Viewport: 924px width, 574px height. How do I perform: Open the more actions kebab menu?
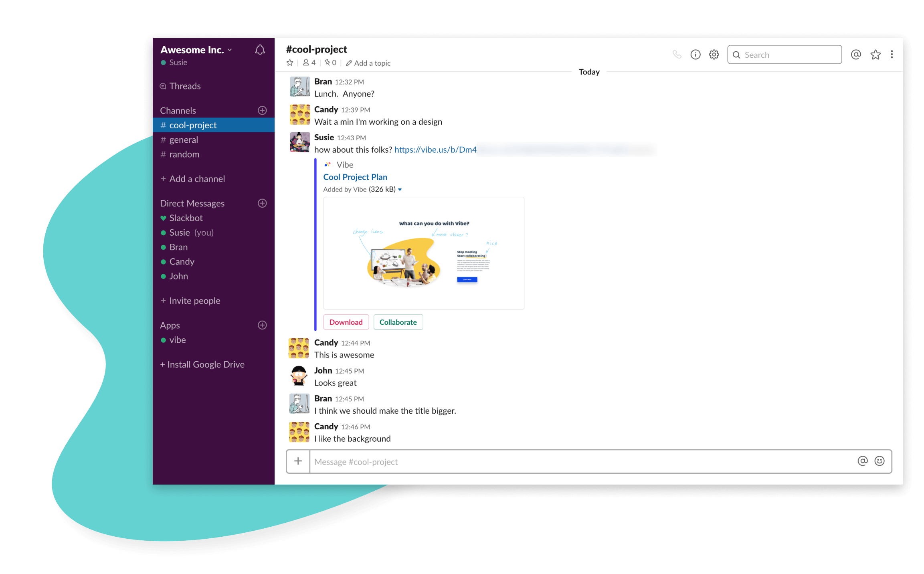[892, 55]
